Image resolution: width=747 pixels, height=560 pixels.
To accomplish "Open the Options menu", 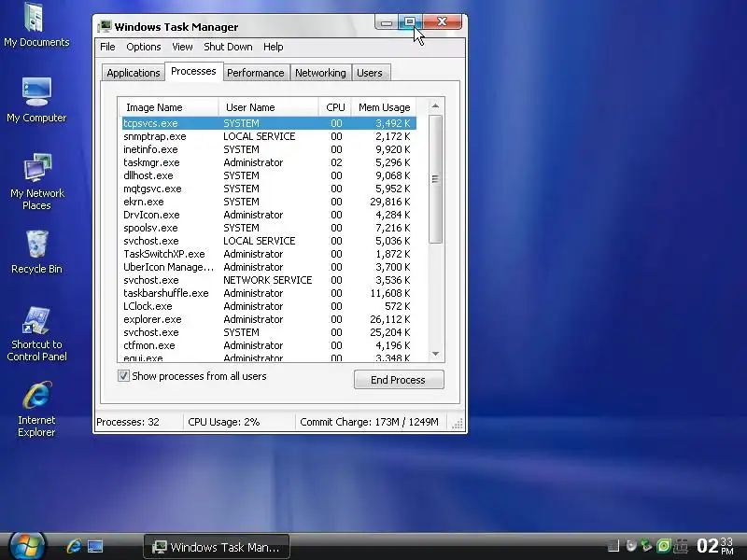I will coord(144,47).
